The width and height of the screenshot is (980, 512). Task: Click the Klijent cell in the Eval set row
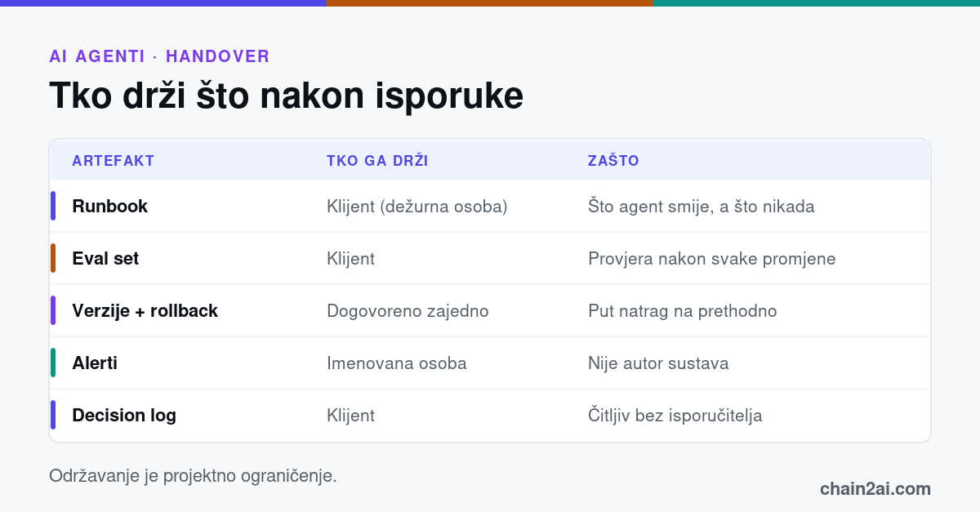350,259
